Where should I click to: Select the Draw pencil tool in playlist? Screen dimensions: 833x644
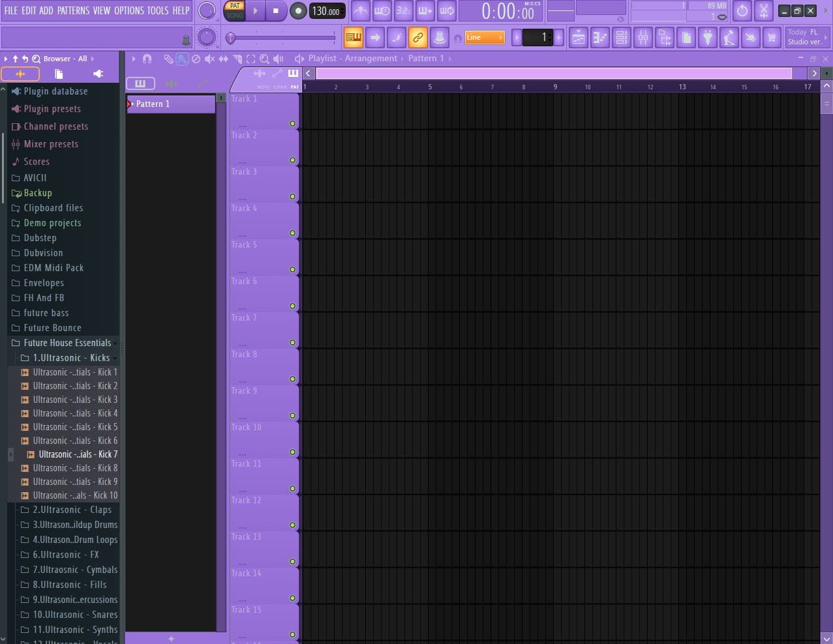click(168, 59)
